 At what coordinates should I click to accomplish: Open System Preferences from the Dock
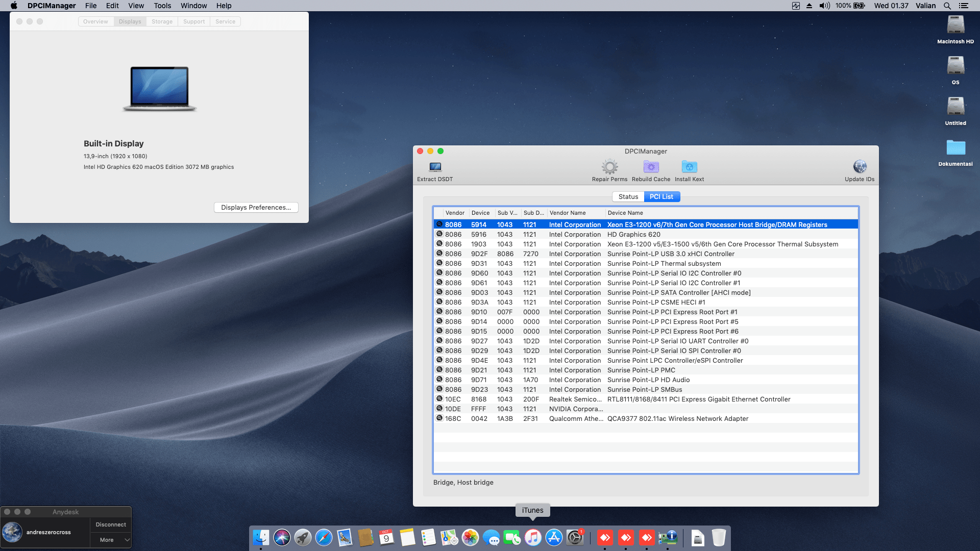tap(575, 537)
